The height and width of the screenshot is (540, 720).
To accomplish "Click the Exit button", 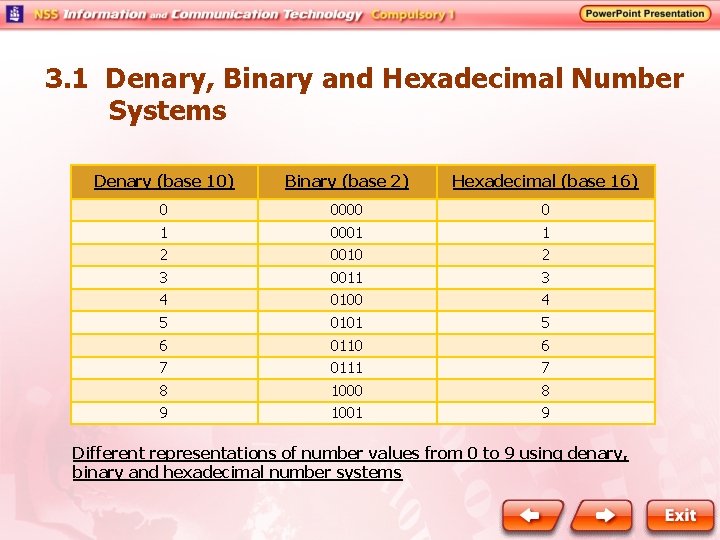I will pos(680,515).
